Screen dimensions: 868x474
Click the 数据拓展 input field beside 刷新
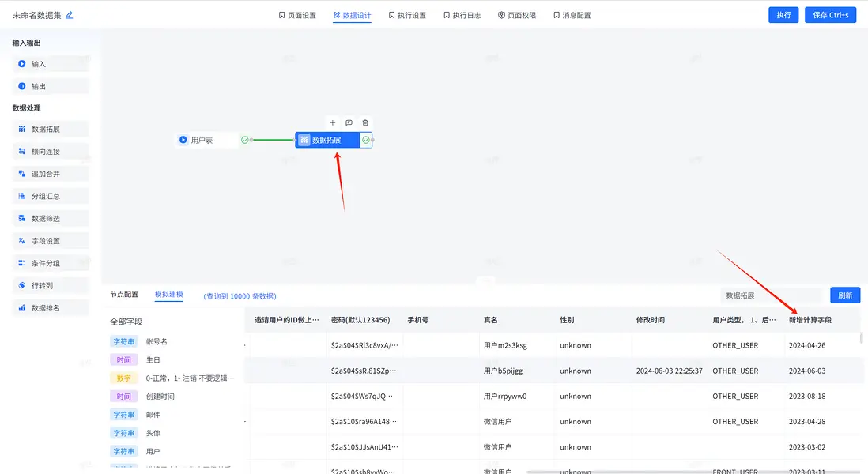click(x=771, y=295)
